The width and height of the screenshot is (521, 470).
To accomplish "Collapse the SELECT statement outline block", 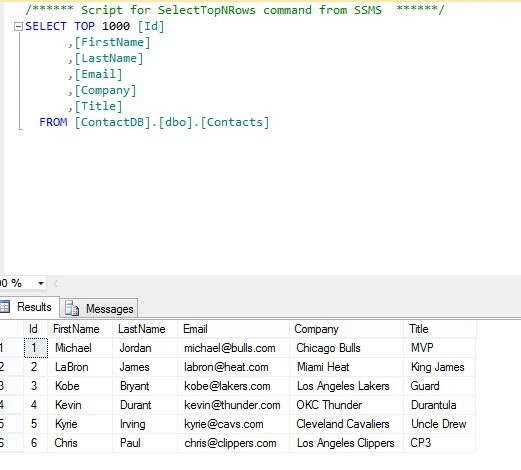I will coord(18,27).
